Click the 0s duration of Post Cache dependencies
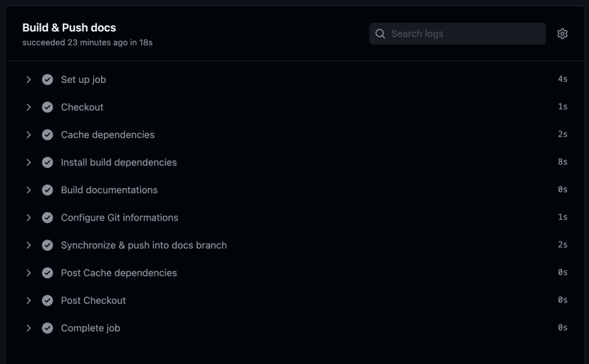This screenshot has height=364, width=589. click(x=562, y=272)
